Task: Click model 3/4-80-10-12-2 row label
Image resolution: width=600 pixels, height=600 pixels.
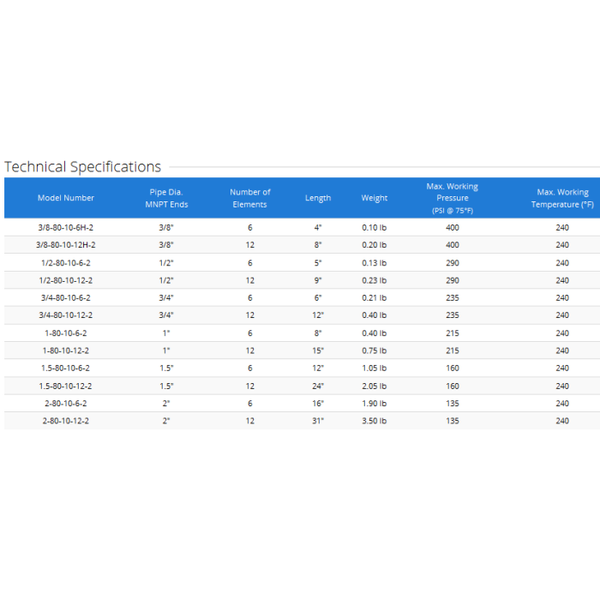Action: [x=66, y=315]
